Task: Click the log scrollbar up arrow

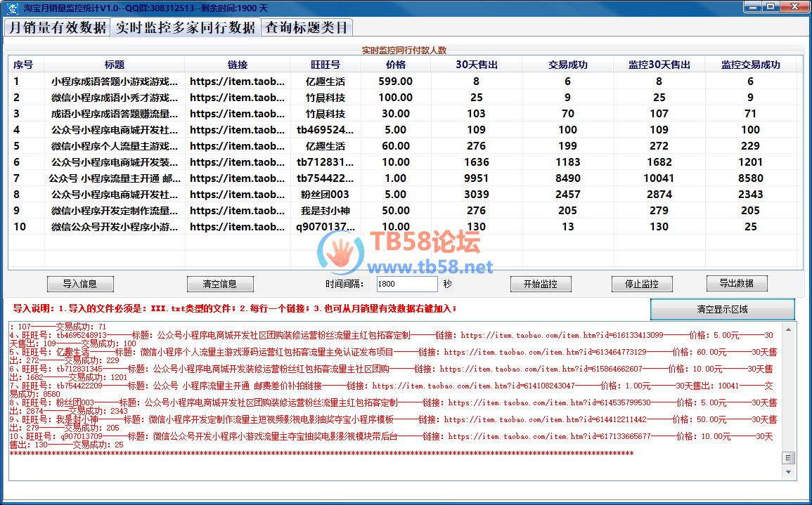Action: coord(788,329)
